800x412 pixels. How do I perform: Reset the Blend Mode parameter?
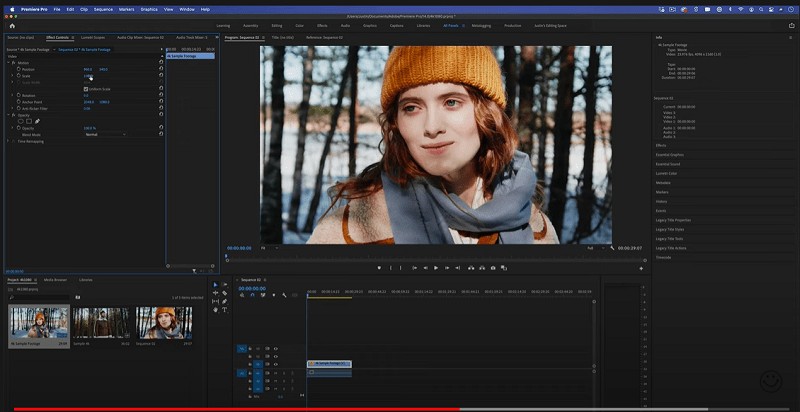pos(161,134)
